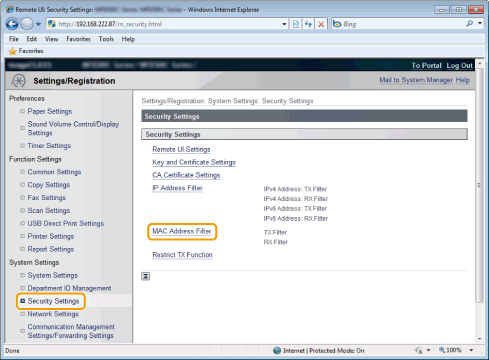
Task: Click the Remote UI Settings link
Action: click(181, 149)
